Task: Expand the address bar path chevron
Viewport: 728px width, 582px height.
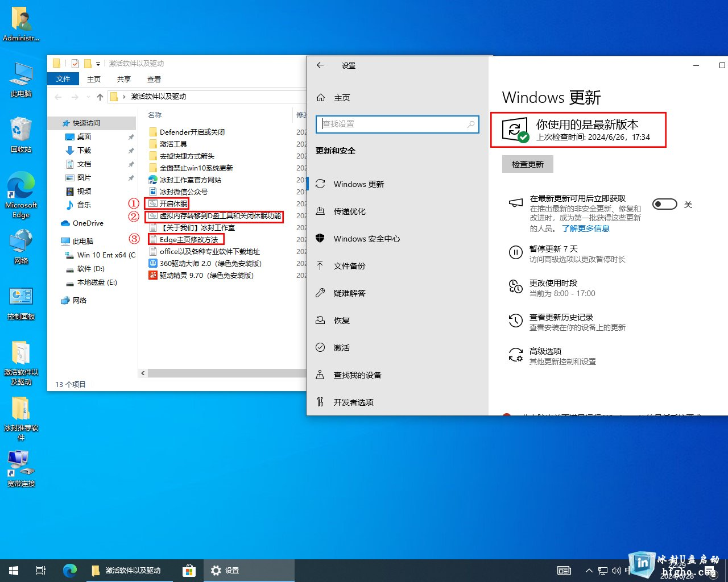Action: [x=124, y=97]
